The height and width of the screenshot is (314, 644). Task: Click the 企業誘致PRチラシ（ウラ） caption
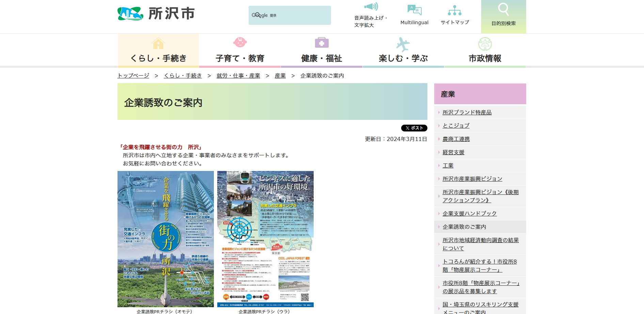tap(264, 312)
